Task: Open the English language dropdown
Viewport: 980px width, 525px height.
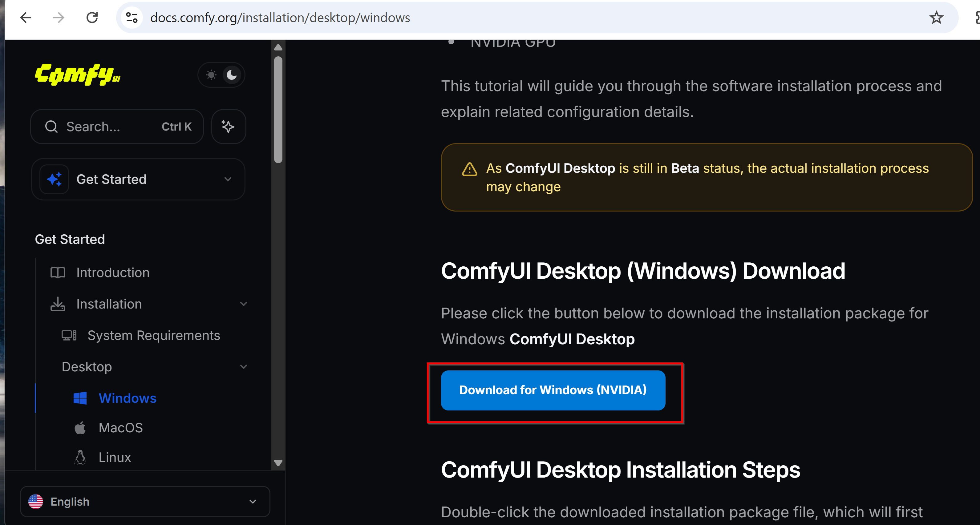Action: point(145,501)
